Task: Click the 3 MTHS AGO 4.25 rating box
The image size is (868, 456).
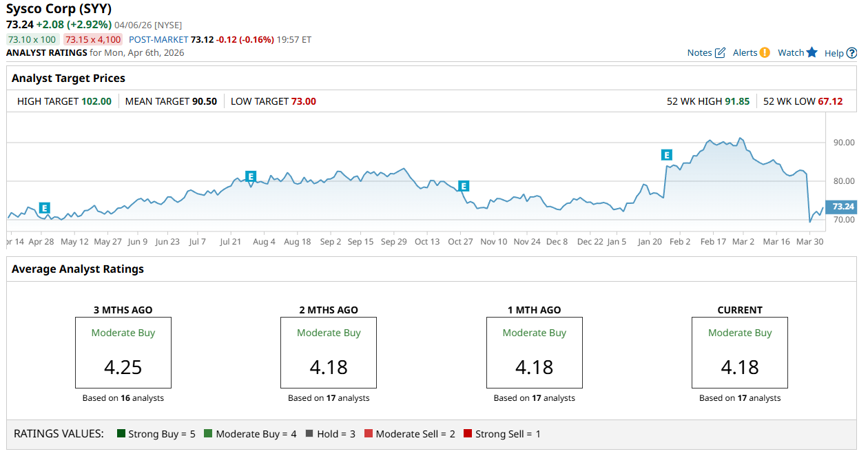Action: [x=123, y=353]
